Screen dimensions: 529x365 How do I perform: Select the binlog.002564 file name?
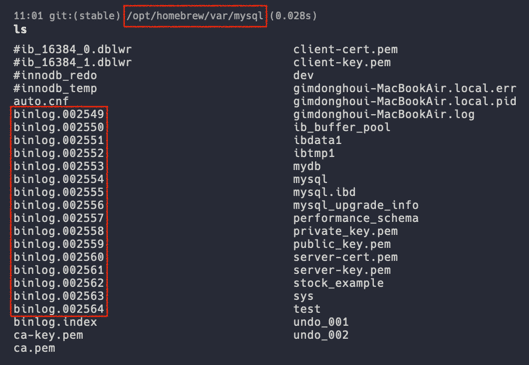(59, 309)
